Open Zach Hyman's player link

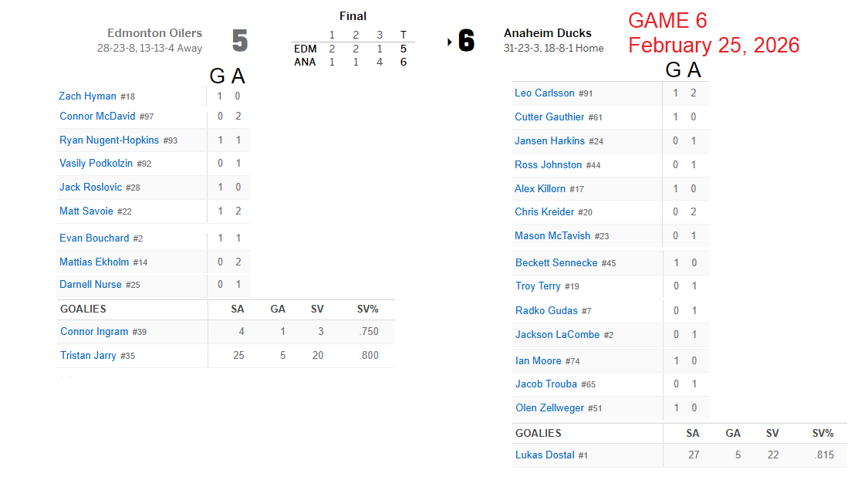click(87, 96)
